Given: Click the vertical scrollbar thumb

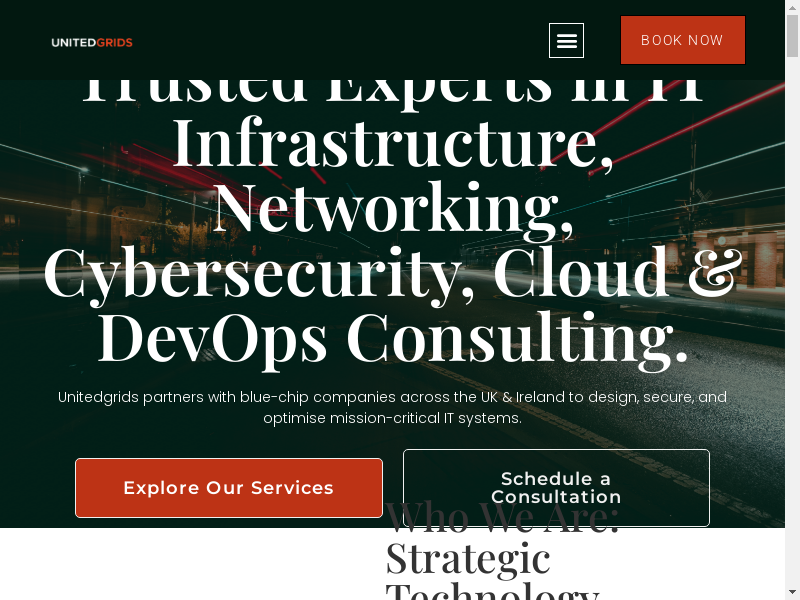Looking at the screenshot, I should coord(792,36).
